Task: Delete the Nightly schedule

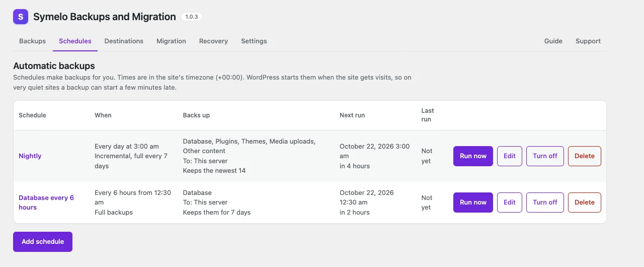Action: (x=584, y=156)
